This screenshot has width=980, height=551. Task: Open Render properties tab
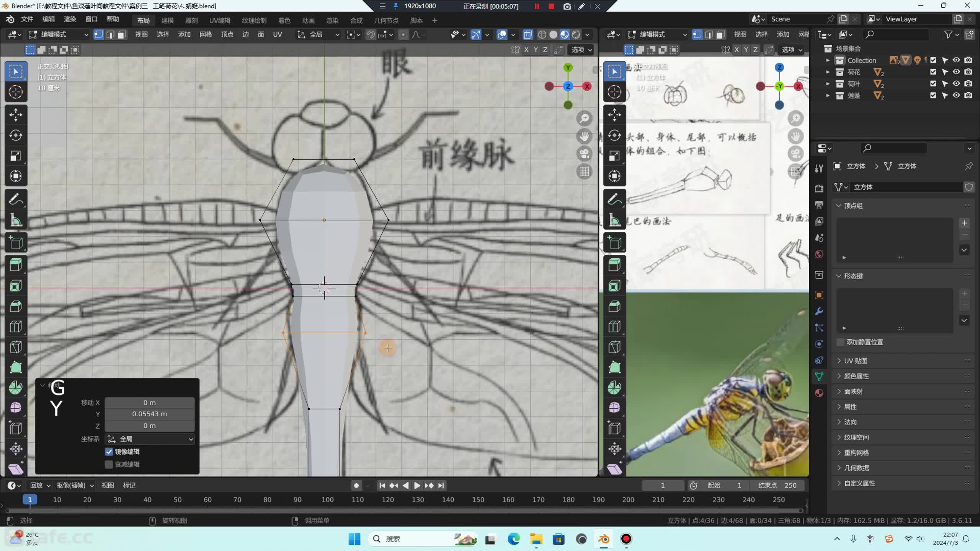819,188
